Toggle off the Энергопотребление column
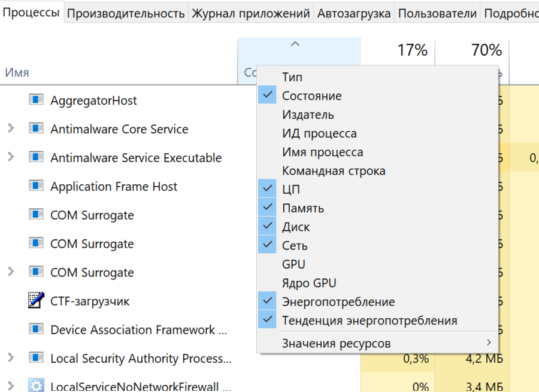 tap(338, 302)
